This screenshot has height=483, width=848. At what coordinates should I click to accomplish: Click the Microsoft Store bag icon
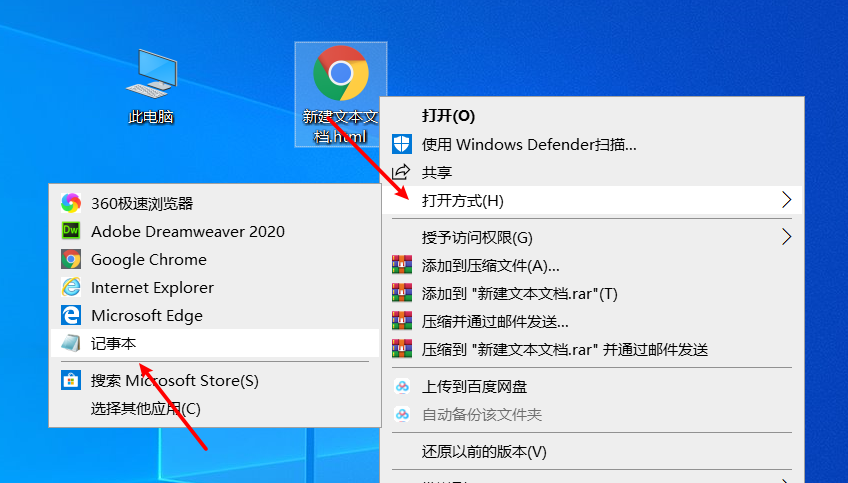pos(71,380)
